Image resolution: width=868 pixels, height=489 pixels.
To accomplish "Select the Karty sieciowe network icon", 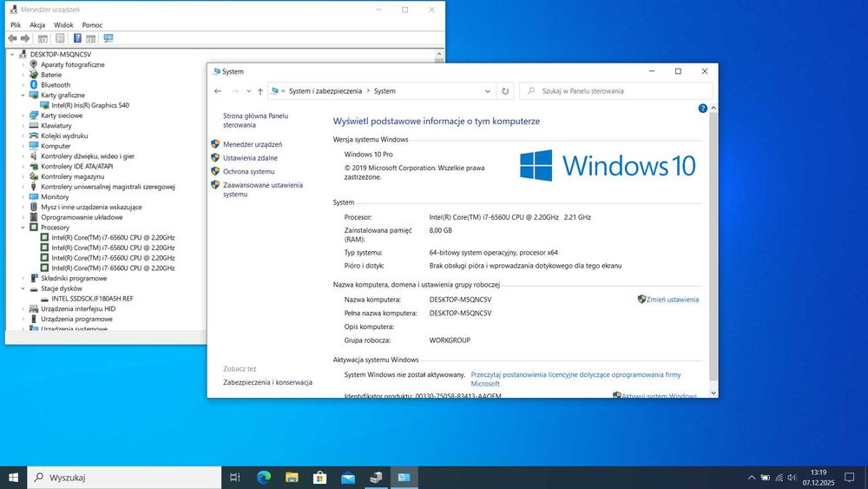I will point(34,116).
